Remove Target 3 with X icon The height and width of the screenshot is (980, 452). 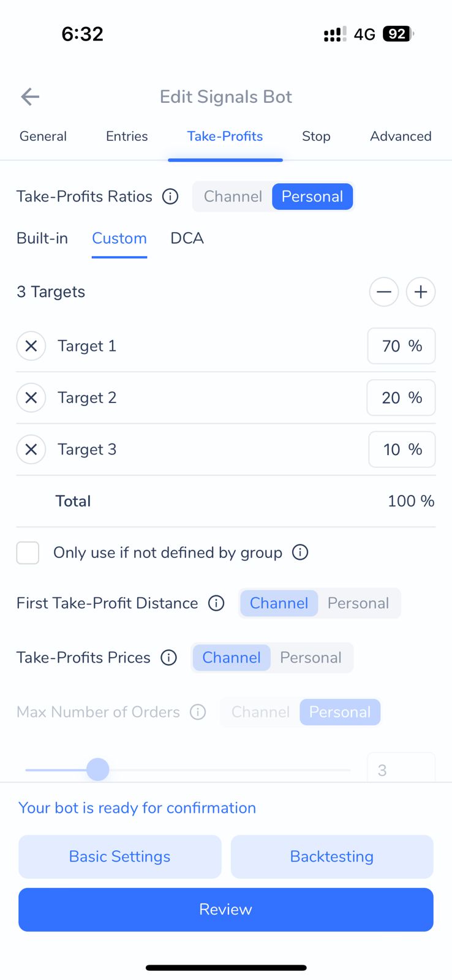(31, 450)
